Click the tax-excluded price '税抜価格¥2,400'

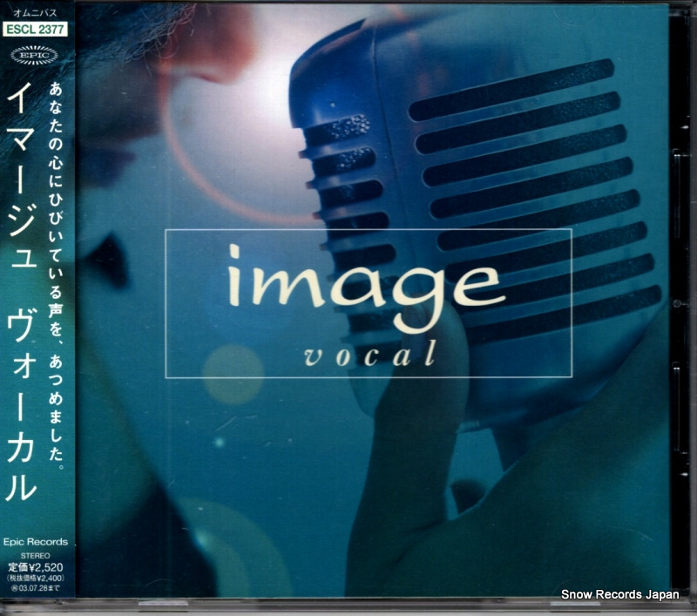[x=36, y=579]
